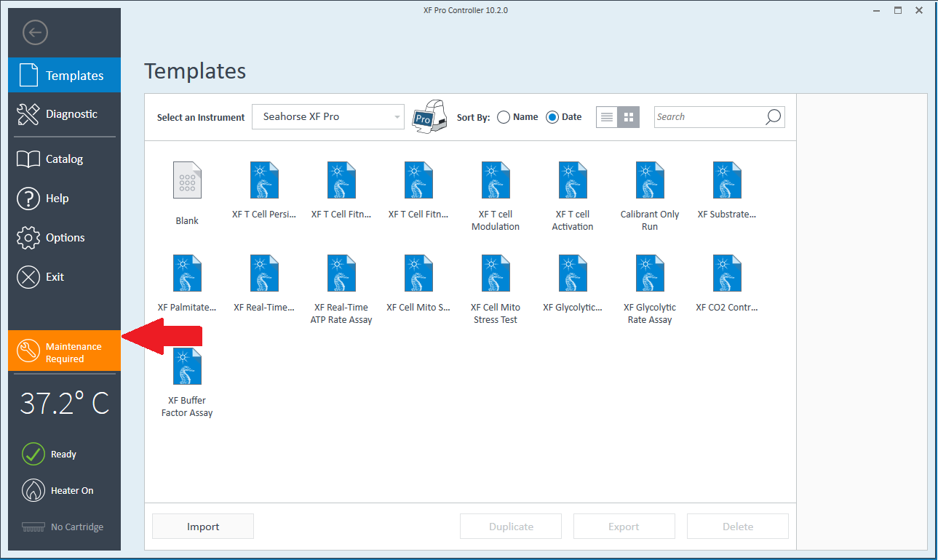The height and width of the screenshot is (560, 938).
Task: Click the Seahorse XF Pro instrument icon
Action: [x=429, y=116]
